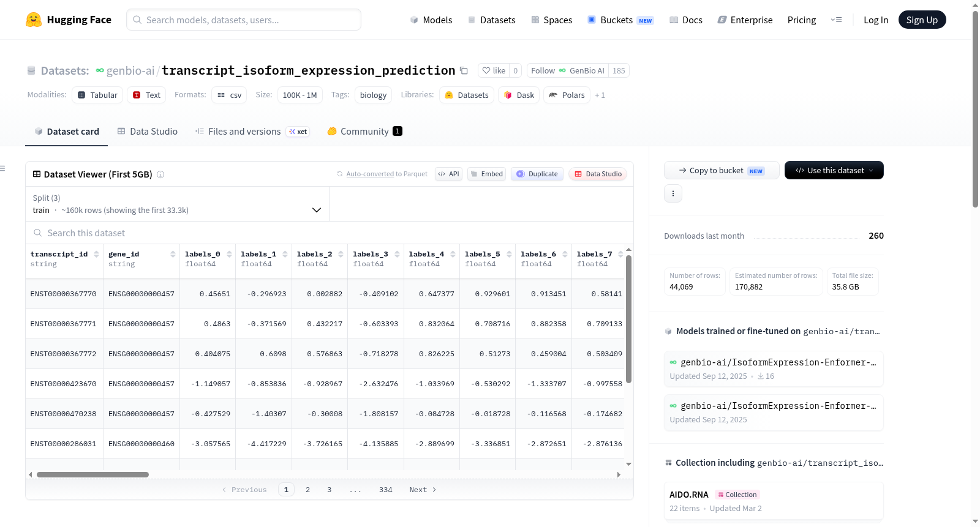The image size is (980, 527).
Task: Open the Files and versions tab
Action: tap(252, 132)
